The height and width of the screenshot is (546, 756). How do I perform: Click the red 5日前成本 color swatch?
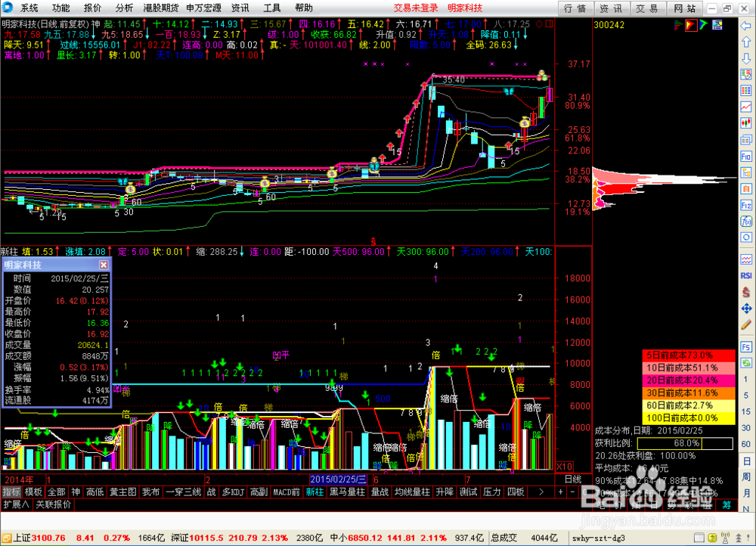coord(689,355)
